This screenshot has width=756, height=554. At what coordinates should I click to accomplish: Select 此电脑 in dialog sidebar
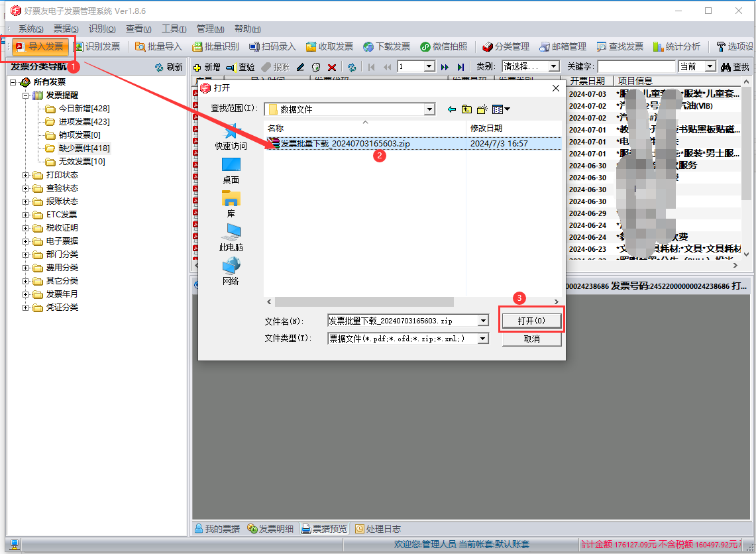[x=231, y=238]
